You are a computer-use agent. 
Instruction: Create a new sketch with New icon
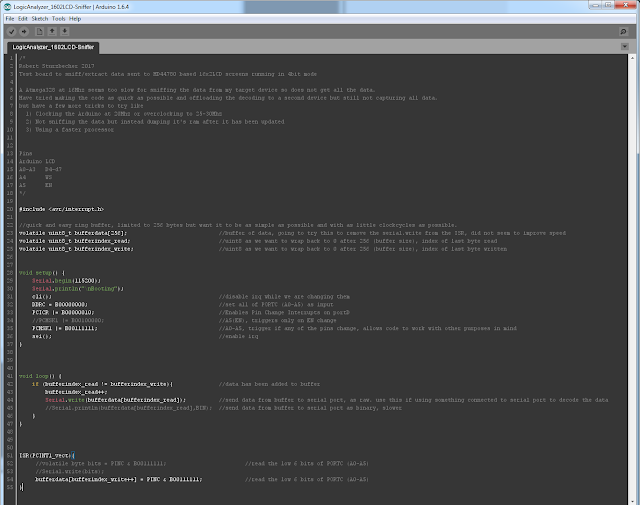(40, 31)
